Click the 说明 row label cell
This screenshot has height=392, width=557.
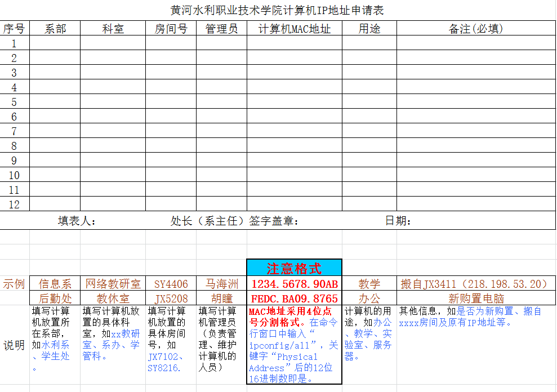tap(15, 345)
